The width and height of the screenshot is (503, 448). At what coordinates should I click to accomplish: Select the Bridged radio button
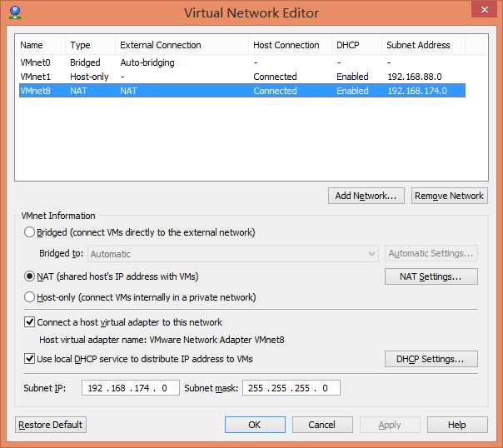(29, 232)
